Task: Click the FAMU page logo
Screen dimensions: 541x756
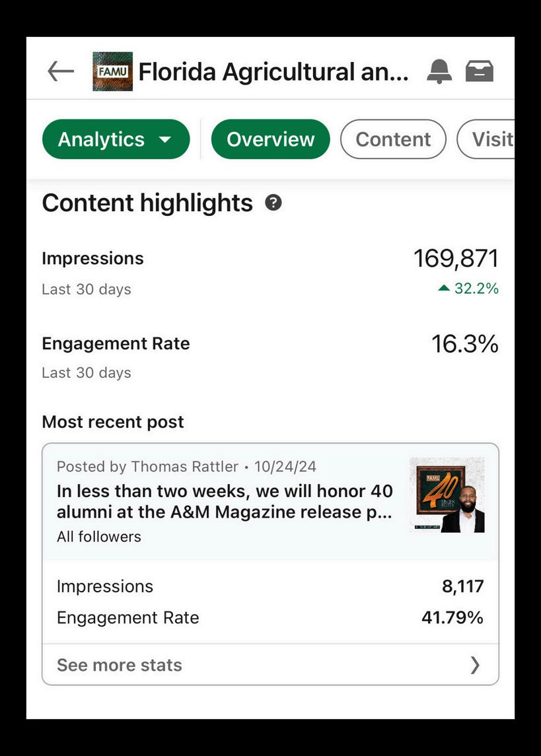Action: [x=113, y=71]
